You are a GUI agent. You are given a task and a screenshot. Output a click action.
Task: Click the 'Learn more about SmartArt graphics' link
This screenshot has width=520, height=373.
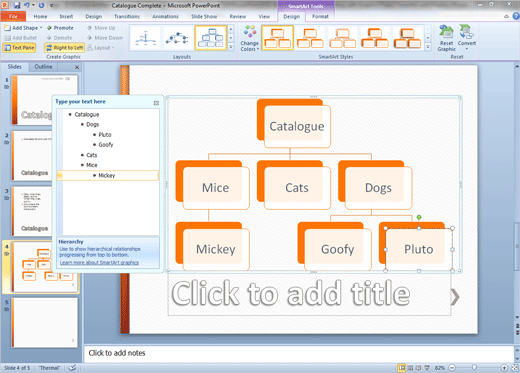click(x=99, y=263)
